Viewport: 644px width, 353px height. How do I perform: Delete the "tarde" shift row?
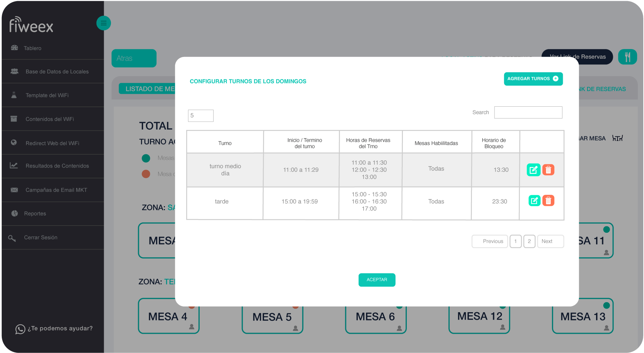click(548, 200)
